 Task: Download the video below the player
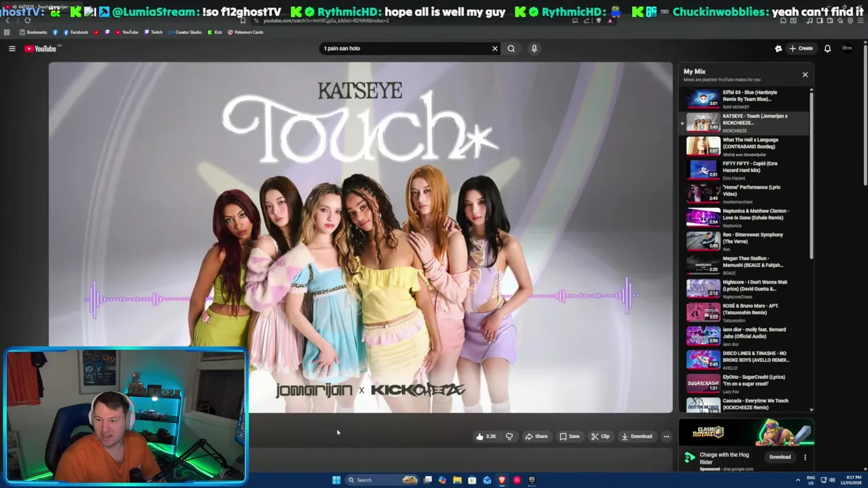(637, 436)
